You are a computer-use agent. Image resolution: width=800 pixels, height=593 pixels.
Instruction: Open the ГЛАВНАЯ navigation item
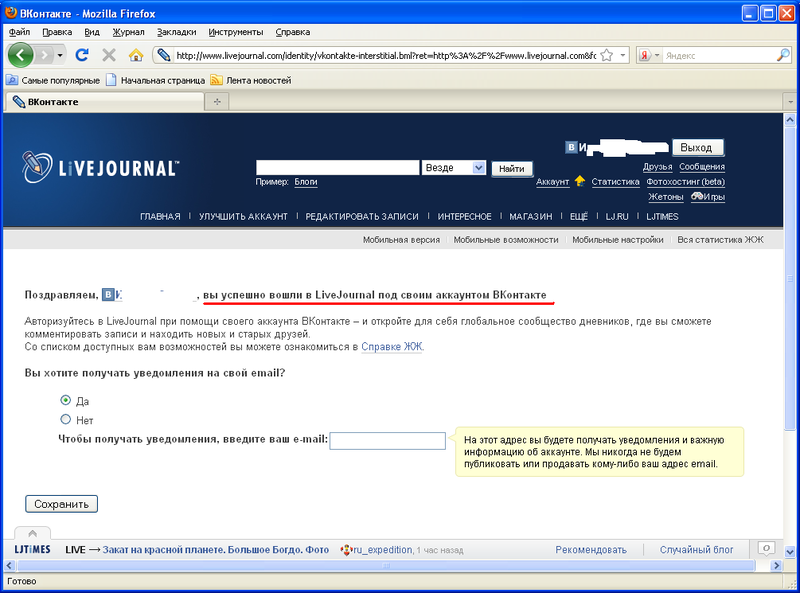[160, 216]
